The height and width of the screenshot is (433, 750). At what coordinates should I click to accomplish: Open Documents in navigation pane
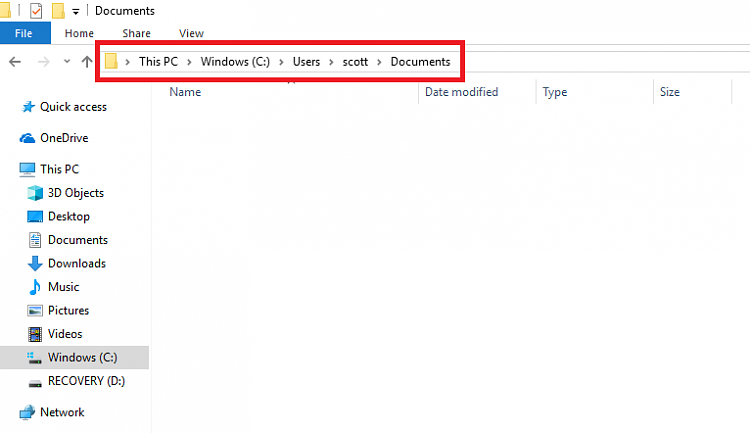78,240
